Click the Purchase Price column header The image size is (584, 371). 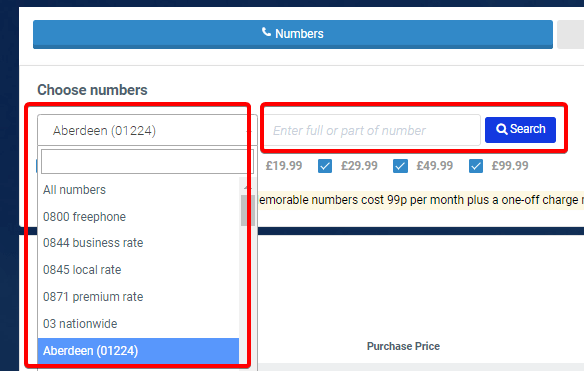point(403,346)
